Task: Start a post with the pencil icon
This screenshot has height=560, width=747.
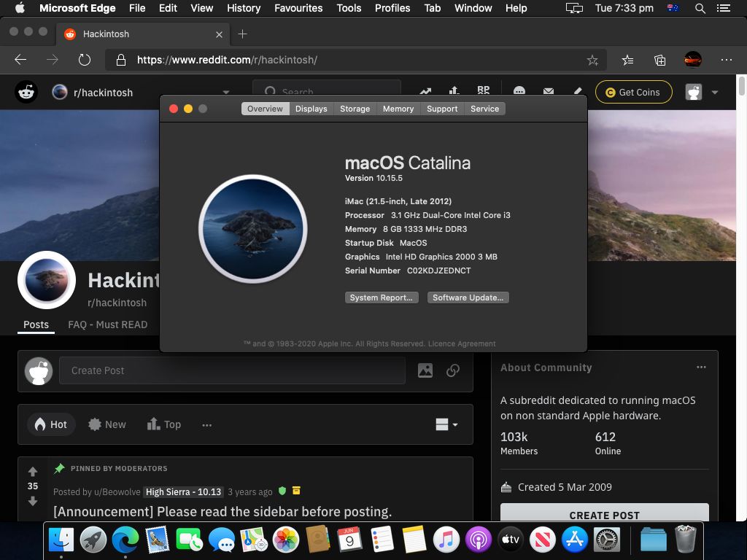Action: 578,92
